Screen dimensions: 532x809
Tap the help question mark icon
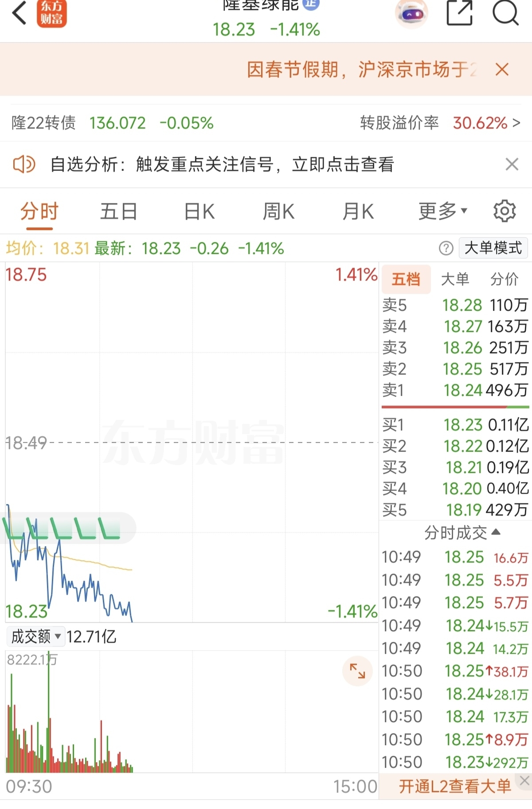pyautogui.click(x=446, y=248)
